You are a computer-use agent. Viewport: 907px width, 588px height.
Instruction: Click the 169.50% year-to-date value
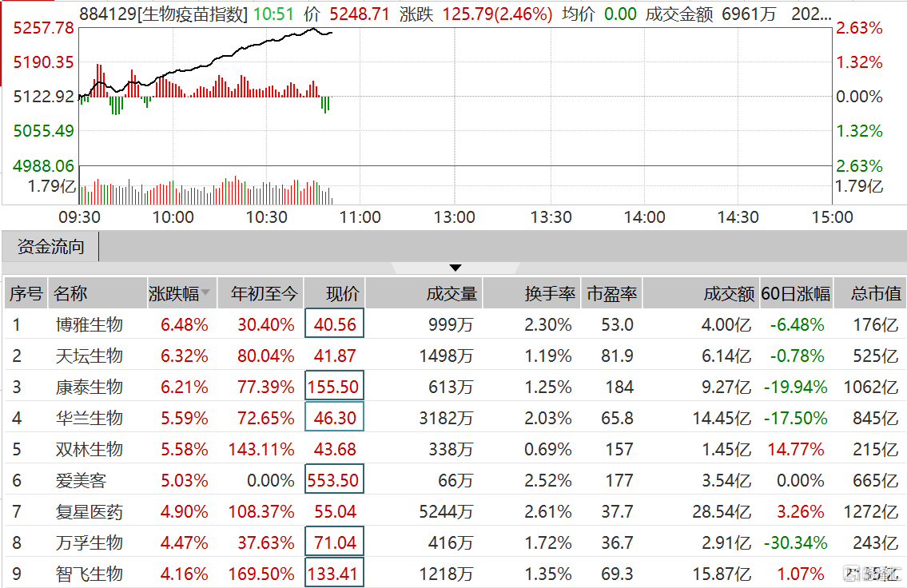[x=261, y=574]
